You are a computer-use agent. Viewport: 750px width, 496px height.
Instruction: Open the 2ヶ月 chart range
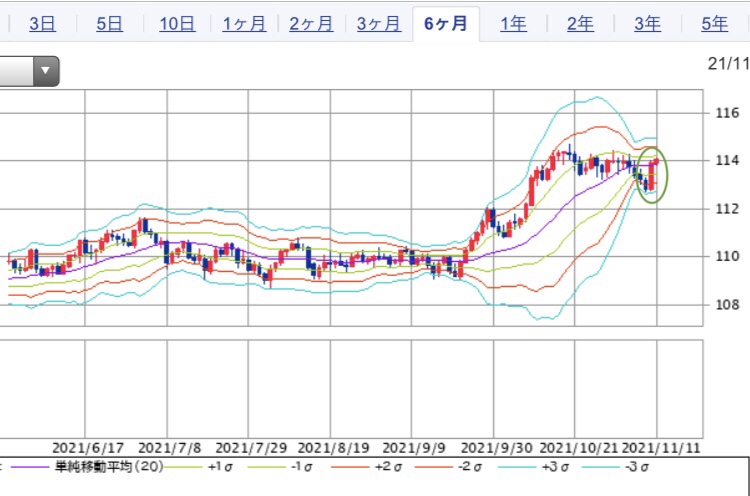[311, 23]
